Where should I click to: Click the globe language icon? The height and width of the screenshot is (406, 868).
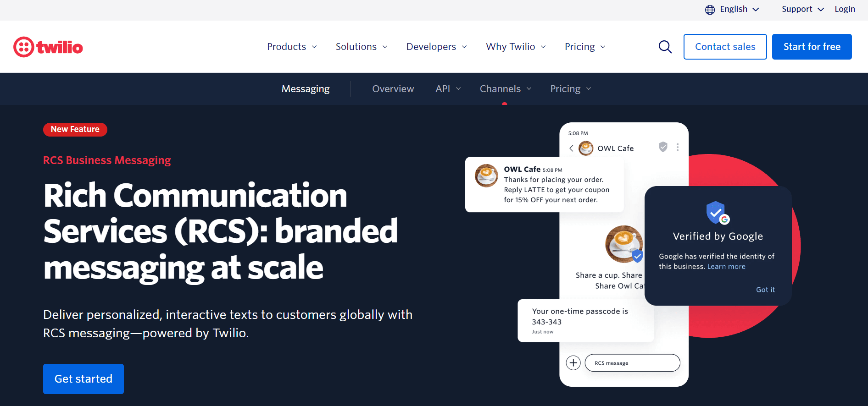click(710, 10)
